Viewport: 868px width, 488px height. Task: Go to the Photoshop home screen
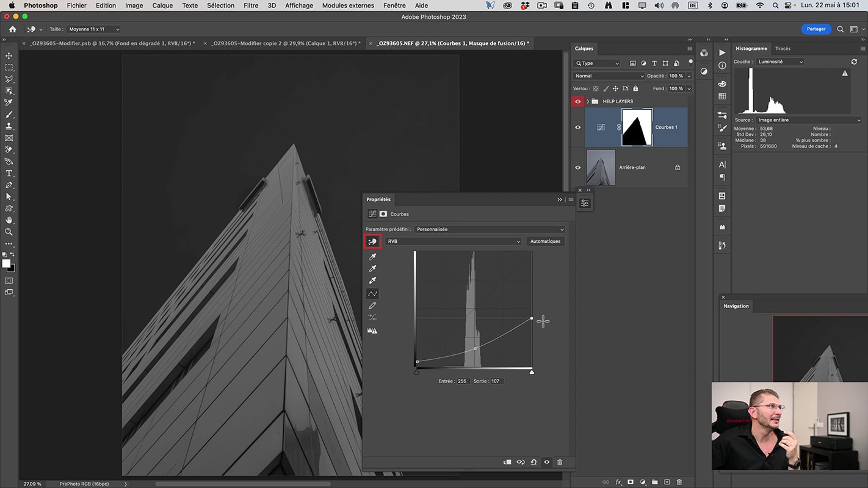tap(13, 29)
